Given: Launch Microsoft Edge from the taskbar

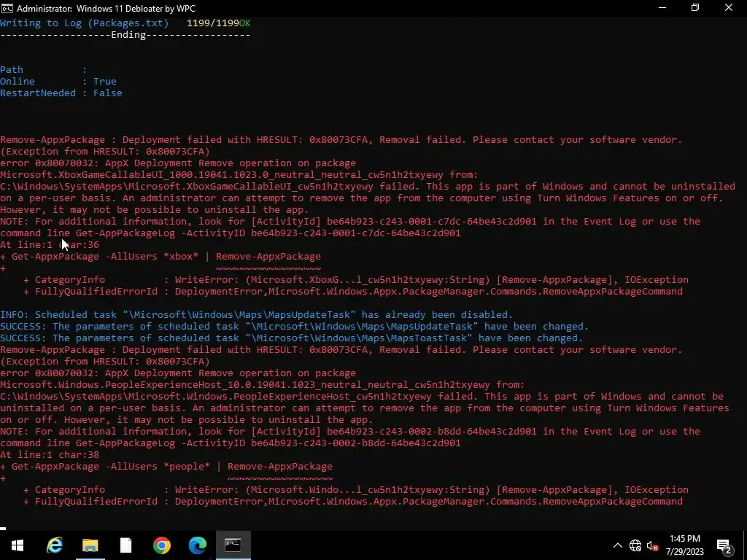Looking at the screenshot, I should point(197,545).
